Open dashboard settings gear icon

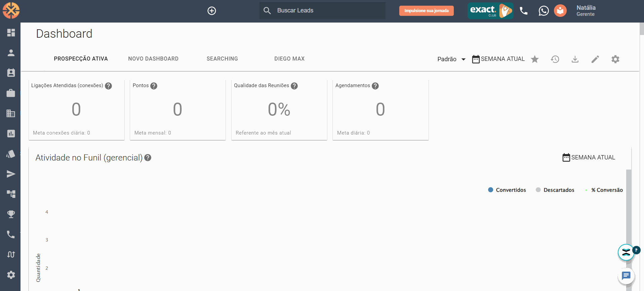[x=615, y=59]
